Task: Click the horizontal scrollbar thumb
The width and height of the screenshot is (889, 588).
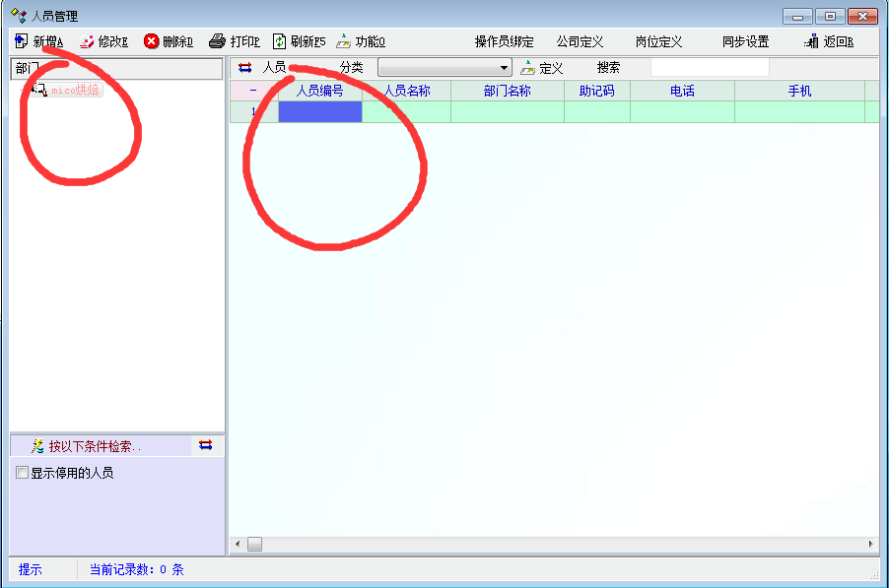Action: [x=254, y=544]
